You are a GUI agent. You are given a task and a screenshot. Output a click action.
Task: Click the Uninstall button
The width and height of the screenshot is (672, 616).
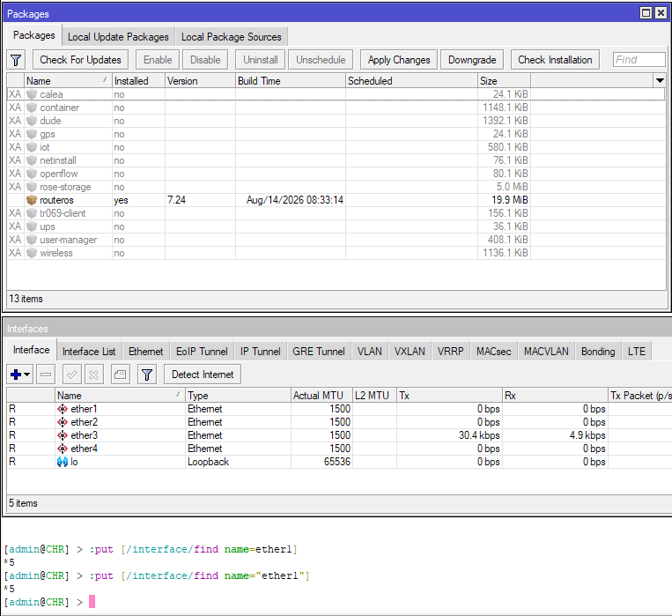point(261,60)
